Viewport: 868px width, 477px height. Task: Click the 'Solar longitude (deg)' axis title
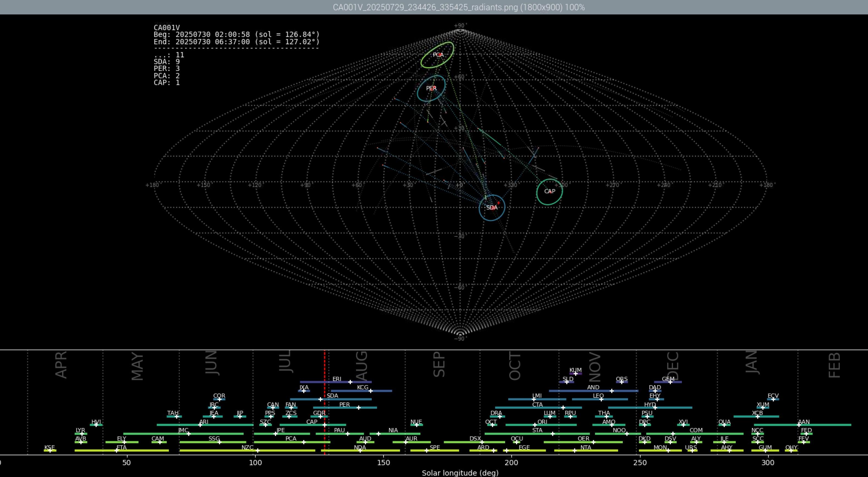pos(460,473)
